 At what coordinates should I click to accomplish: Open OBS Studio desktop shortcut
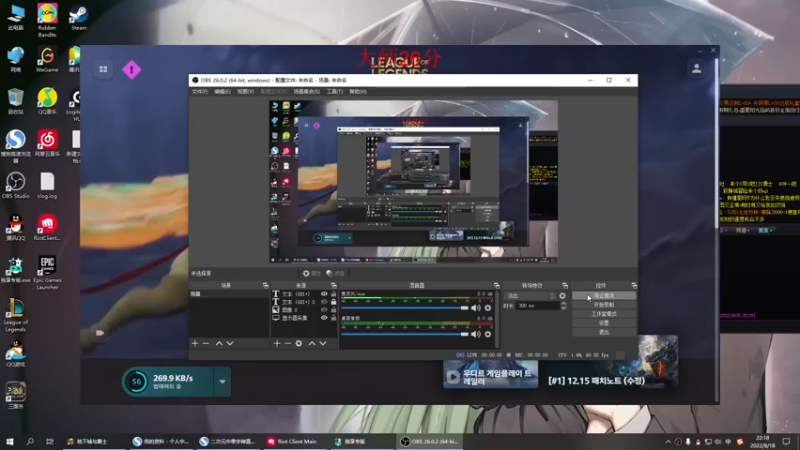pyautogui.click(x=15, y=185)
